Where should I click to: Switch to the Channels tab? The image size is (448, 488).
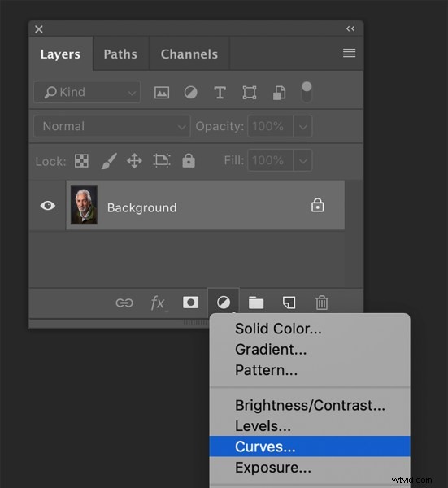(x=189, y=54)
